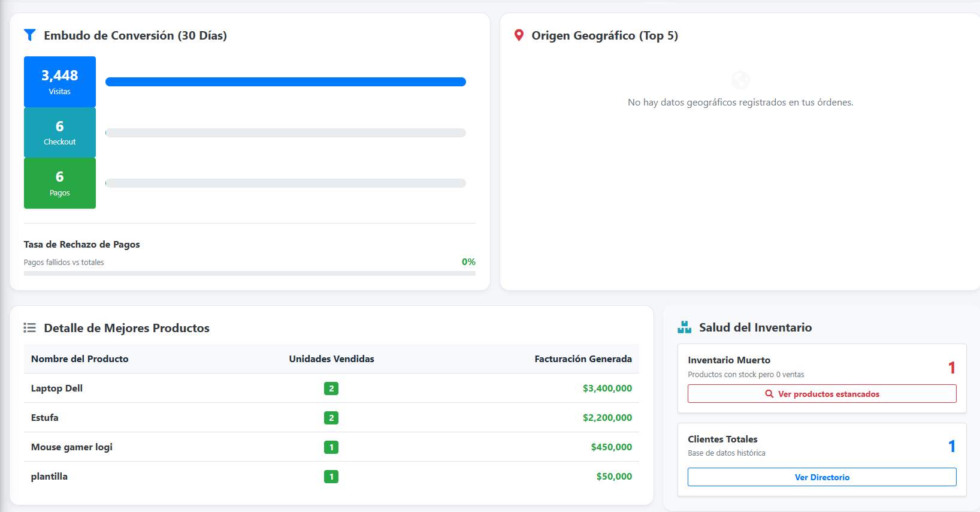The image size is (980, 512).
Task: Click the globe icon above the no-data message
Action: 740,80
